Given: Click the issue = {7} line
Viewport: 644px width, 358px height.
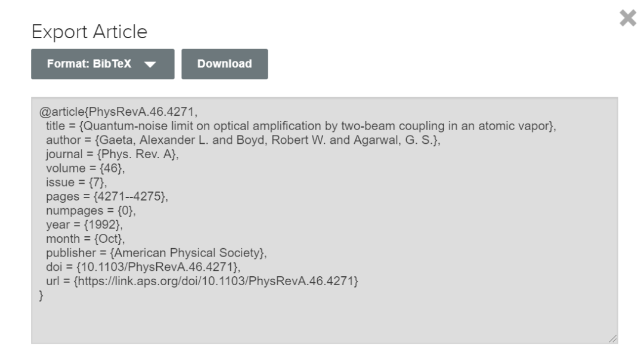Looking at the screenshot, I should click(x=76, y=182).
